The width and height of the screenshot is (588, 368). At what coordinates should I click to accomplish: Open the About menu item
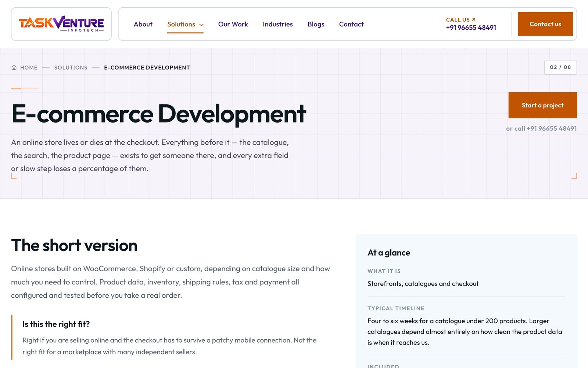[x=143, y=24]
